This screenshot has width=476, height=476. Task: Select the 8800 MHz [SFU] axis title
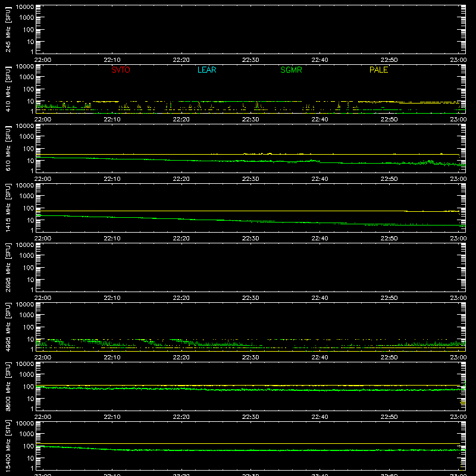(x=8, y=387)
